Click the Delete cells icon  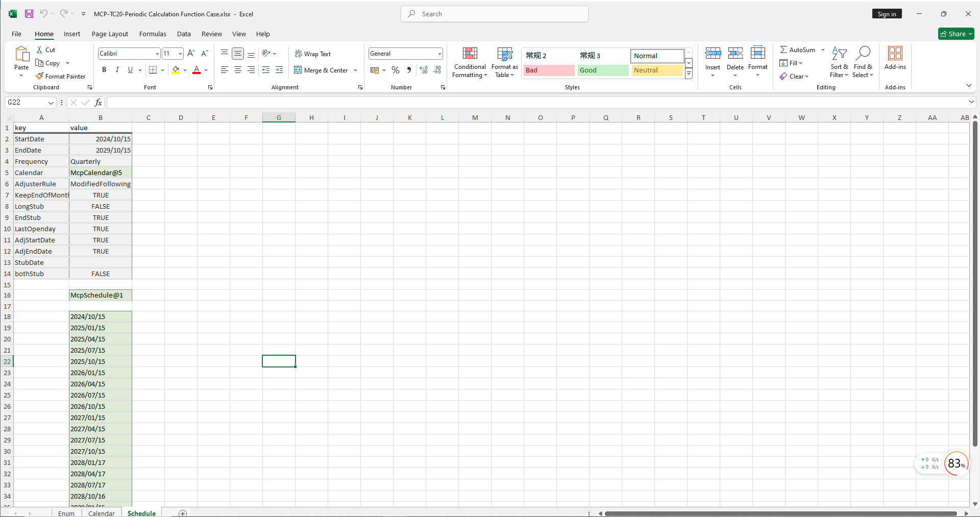[735, 53]
